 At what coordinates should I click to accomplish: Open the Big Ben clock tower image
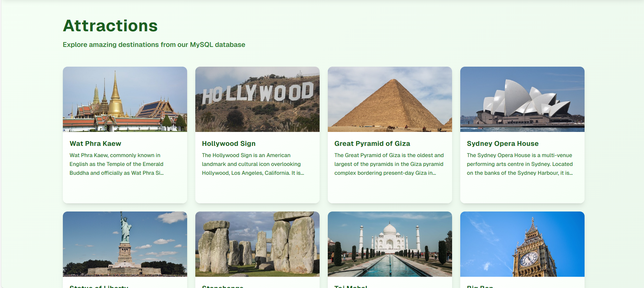[x=522, y=244]
